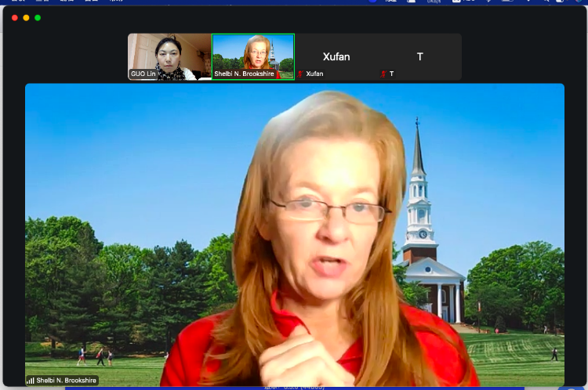Select GUO Lin's video thumbnail
Image resolution: width=588 pixels, height=390 pixels.
[x=169, y=56]
